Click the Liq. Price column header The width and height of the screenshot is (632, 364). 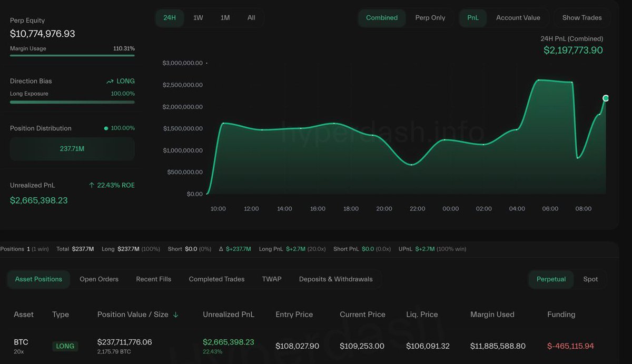click(422, 314)
